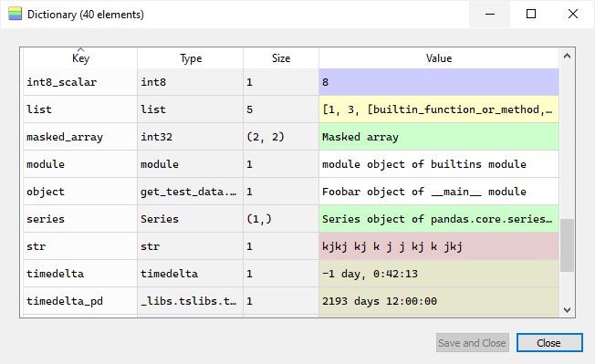
Task: Click the vertical scrollbar thumb
Action: click(x=567, y=245)
